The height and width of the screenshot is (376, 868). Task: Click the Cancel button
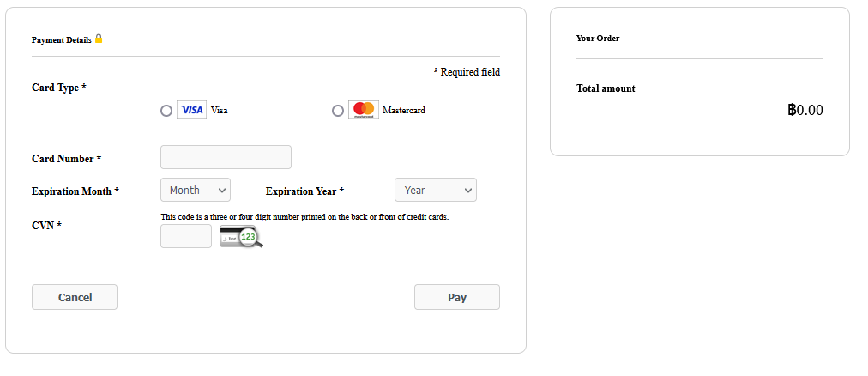[x=75, y=297]
